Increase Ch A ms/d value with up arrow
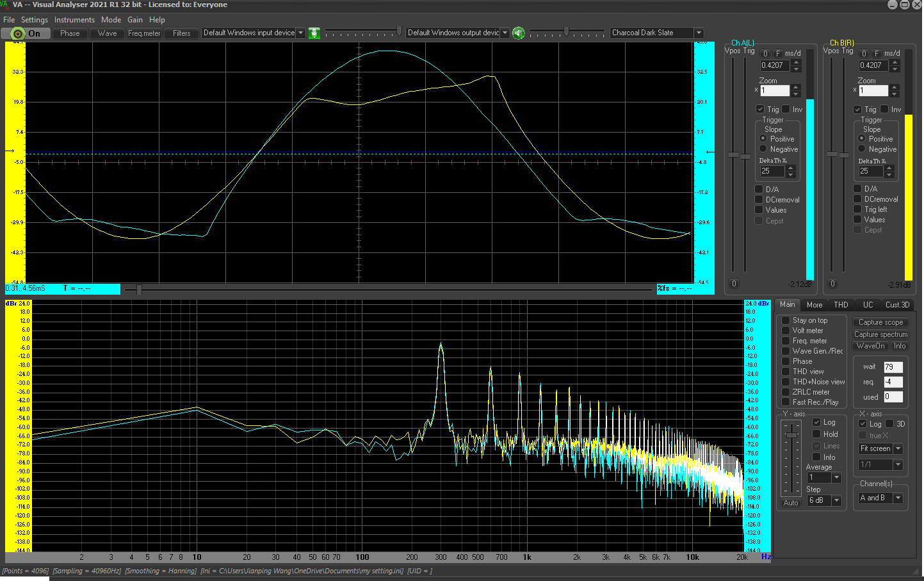The image size is (924, 581). click(796, 62)
